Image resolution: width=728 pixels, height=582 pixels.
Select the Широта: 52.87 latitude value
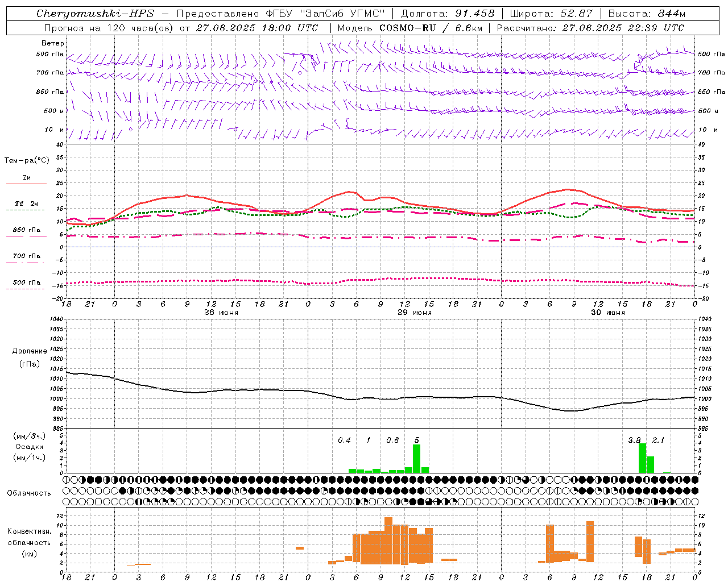click(551, 14)
